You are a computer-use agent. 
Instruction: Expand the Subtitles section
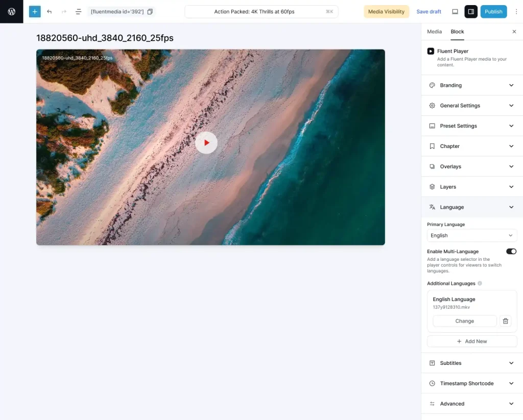pyautogui.click(x=471, y=363)
